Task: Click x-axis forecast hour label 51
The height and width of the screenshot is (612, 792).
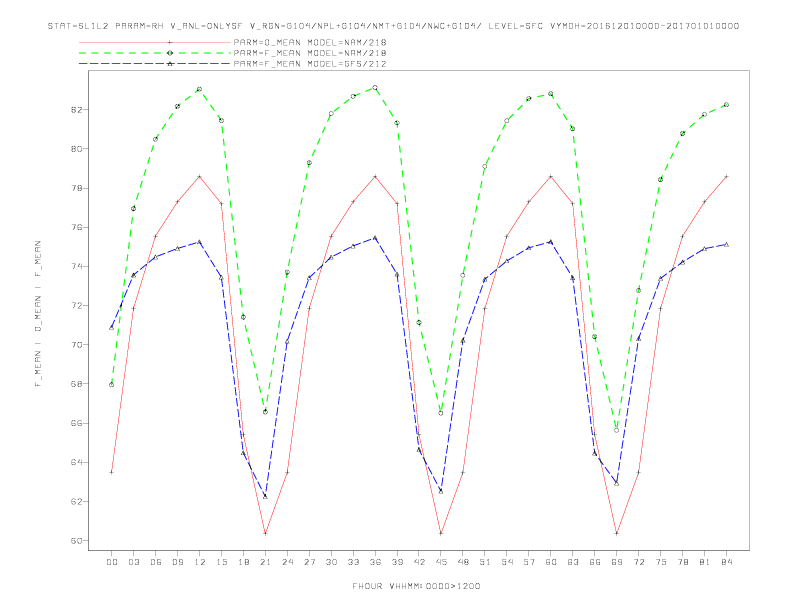Action: click(x=485, y=562)
